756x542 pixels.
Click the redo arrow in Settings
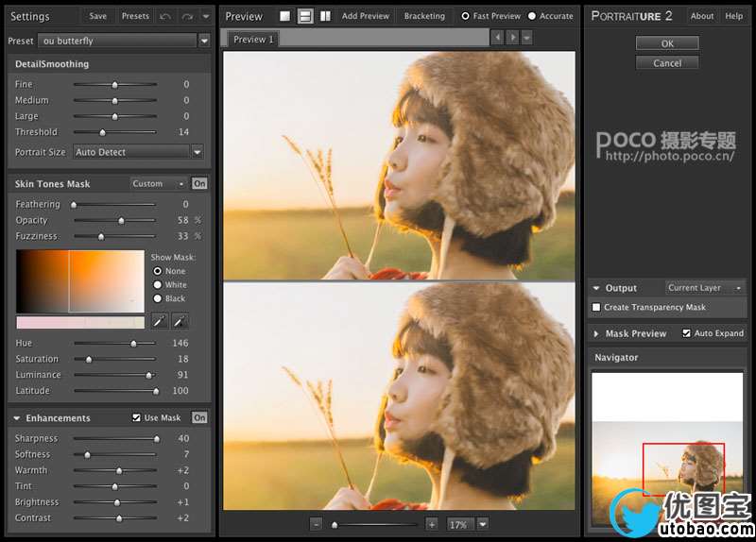coord(187,16)
